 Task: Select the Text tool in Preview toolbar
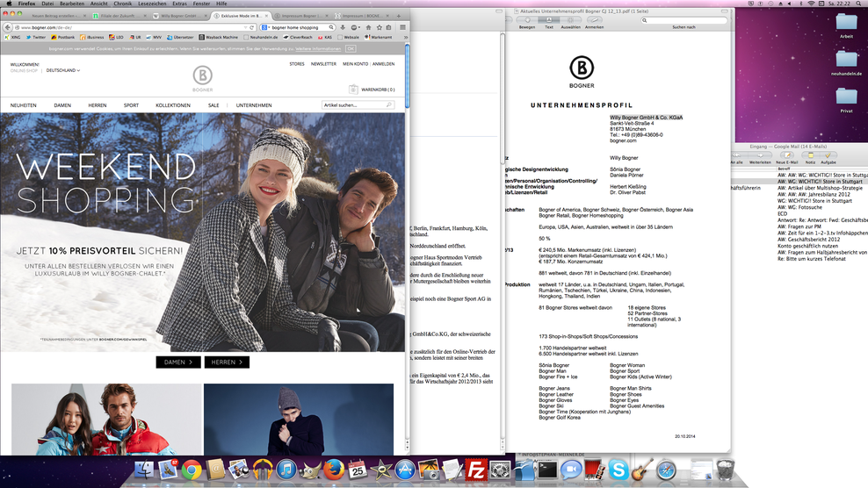[x=548, y=20]
